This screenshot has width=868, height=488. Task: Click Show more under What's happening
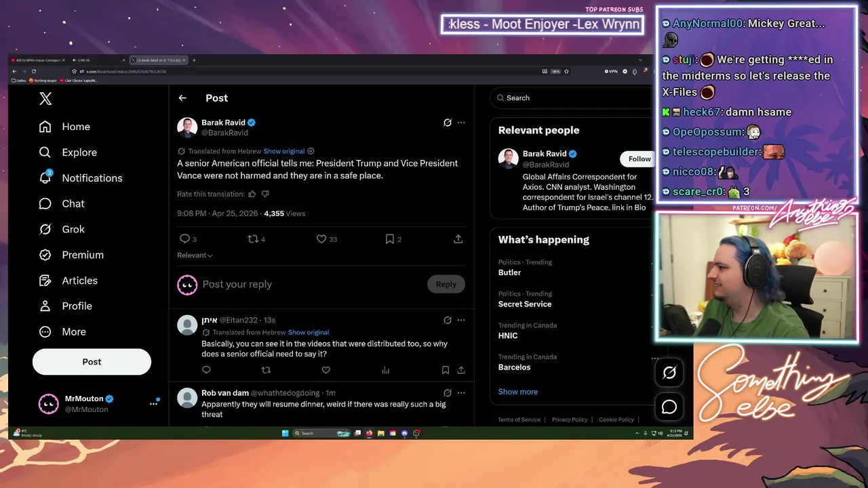pos(518,392)
